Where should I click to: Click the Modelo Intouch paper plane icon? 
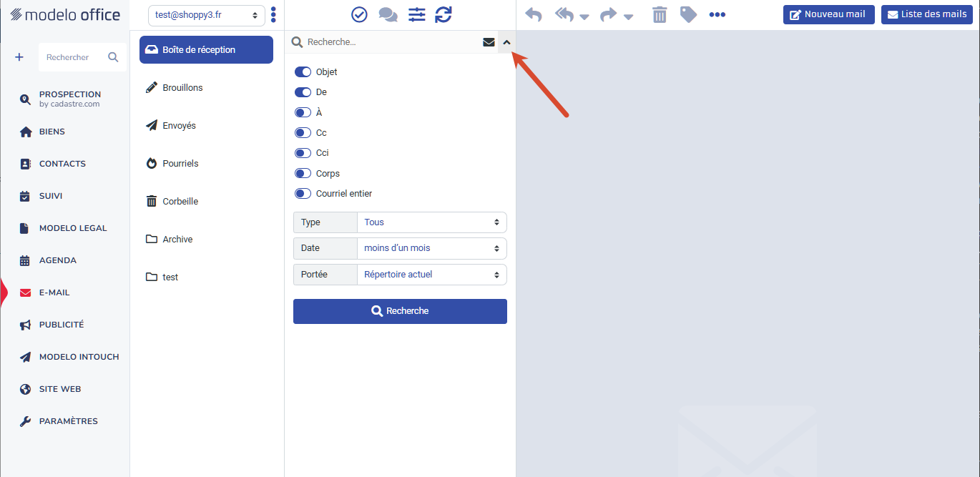pos(25,357)
